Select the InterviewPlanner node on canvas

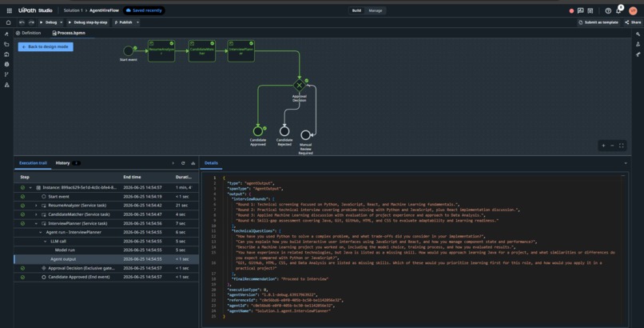tap(241, 51)
